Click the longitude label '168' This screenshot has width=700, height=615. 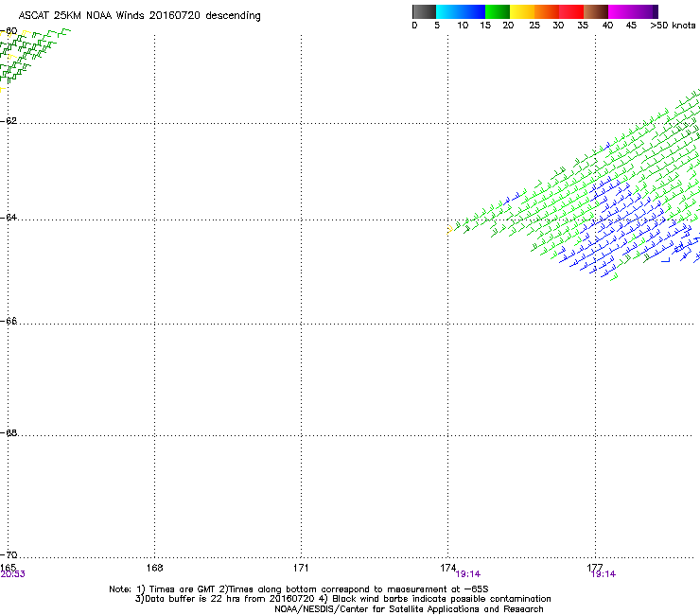(x=154, y=568)
